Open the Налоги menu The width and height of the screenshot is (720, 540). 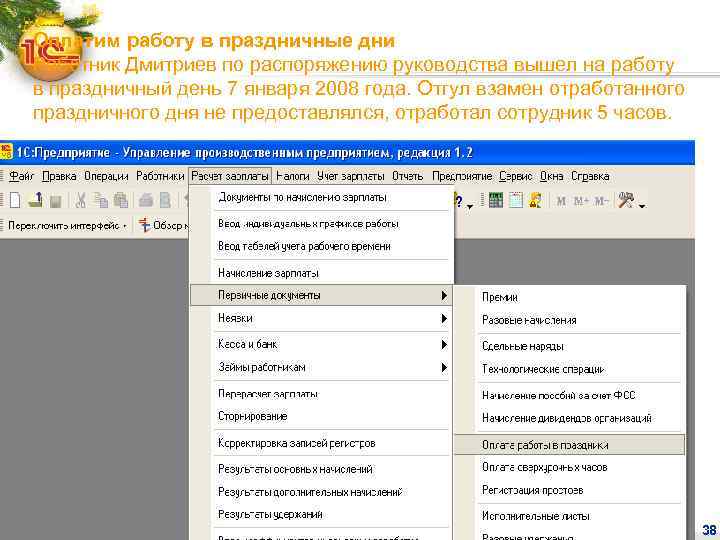click(292, 176)
